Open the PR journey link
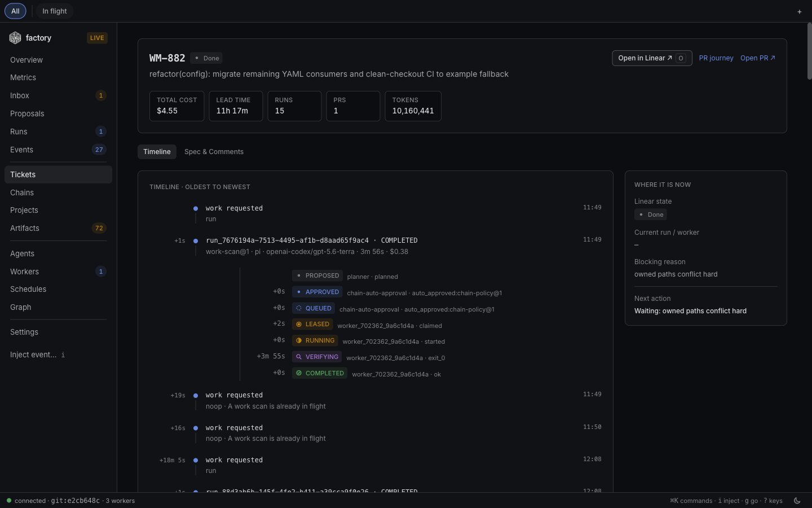This screenshot has width=812, height=508. (x=716, y=58)
